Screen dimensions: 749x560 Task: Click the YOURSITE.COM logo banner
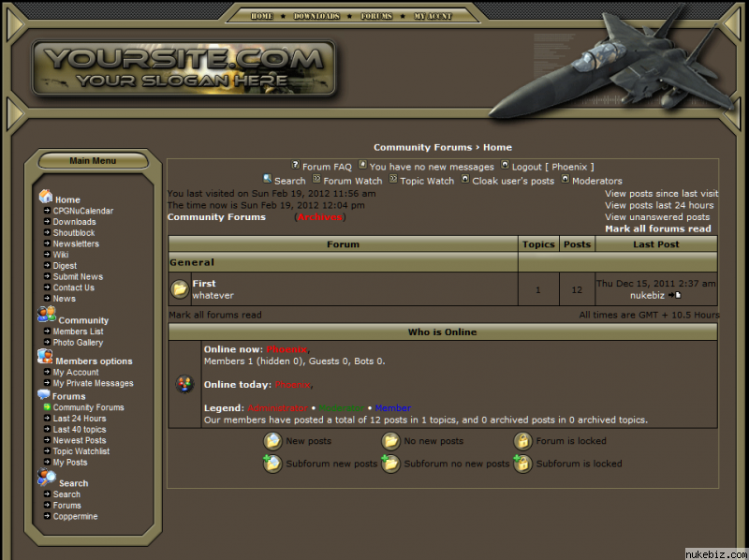pos(184,68)
